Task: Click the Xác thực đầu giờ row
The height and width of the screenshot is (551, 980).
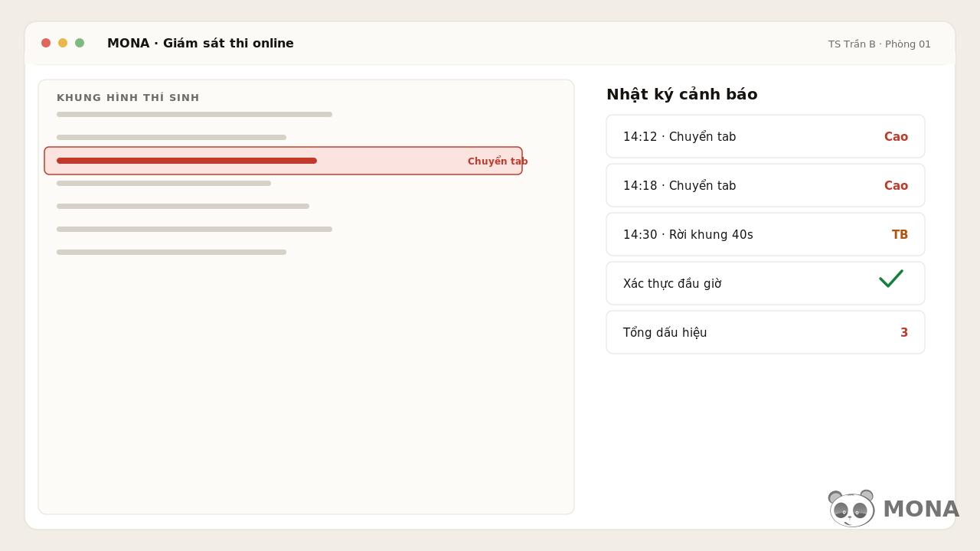Action: (766, 283)
